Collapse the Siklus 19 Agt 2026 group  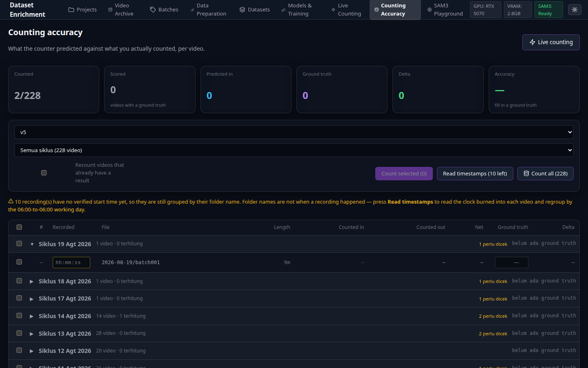point(32,244)
